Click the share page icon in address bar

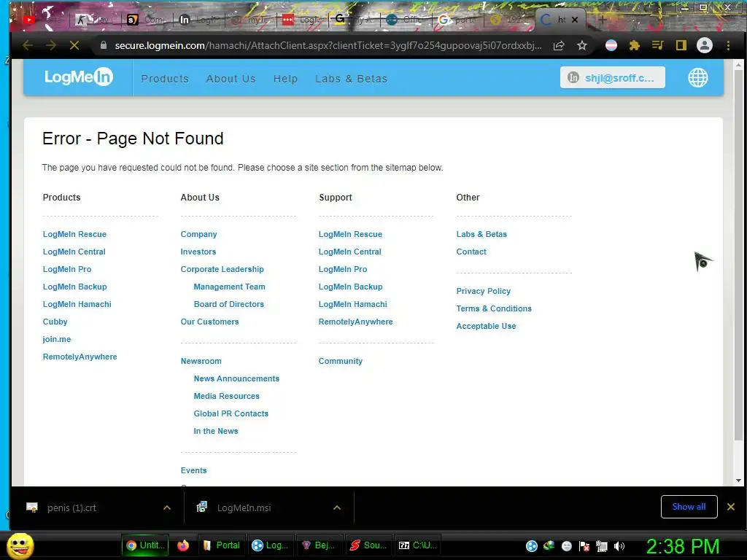click(559, 46)
